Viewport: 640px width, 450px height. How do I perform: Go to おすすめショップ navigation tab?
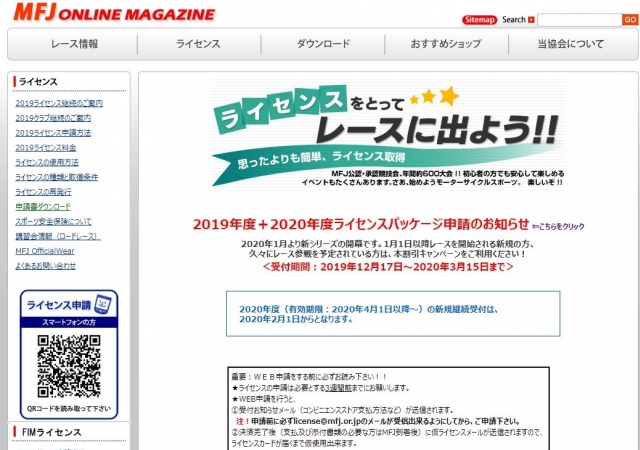(x=445, y=44)
